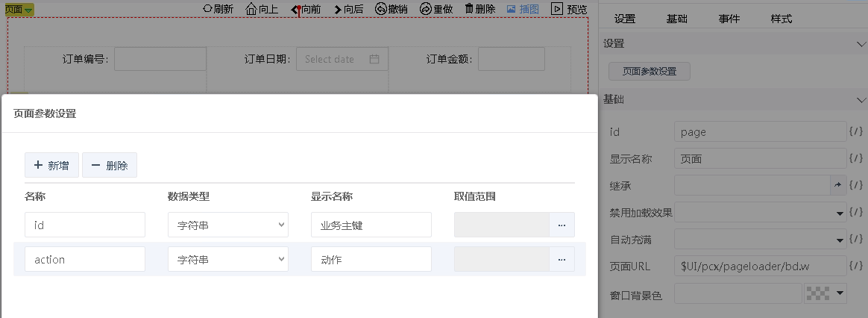
Task: Click the Move Backward (向后) toolbar icon
Action: pyautogui.click(x=338, y=9)
